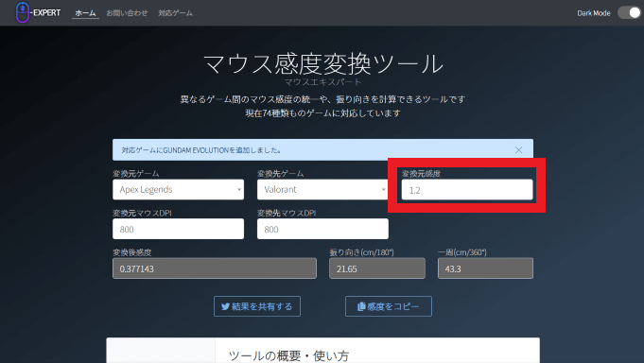Image resolution: width=644 pixels, height=363 pixels.
Task: Open the 対応ゲーム page
Action: point(175,13)
